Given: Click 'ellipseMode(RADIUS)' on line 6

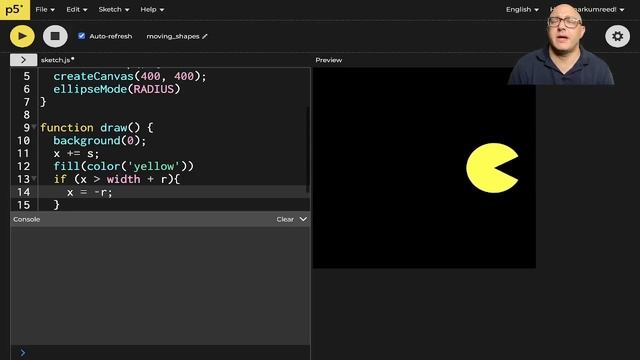Looking at the screenshot, I should tap(117, 89).
